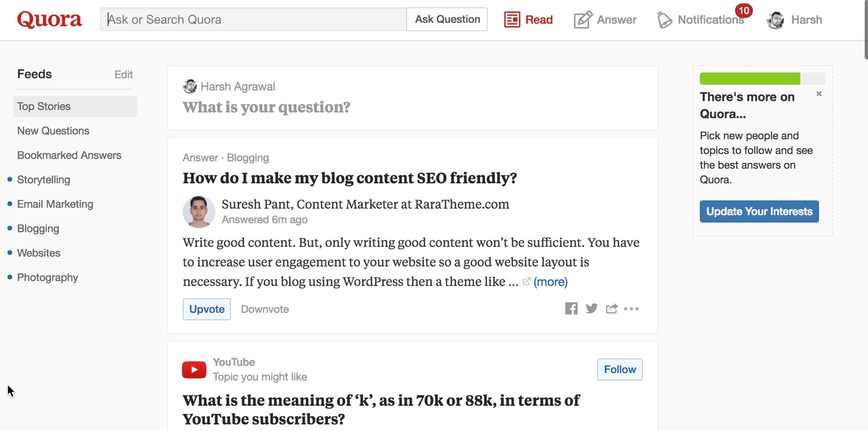The image size is (868, 431).
Task: Open 'How do I make my blog content SEO friendly?'
Action: coord(350,178)
